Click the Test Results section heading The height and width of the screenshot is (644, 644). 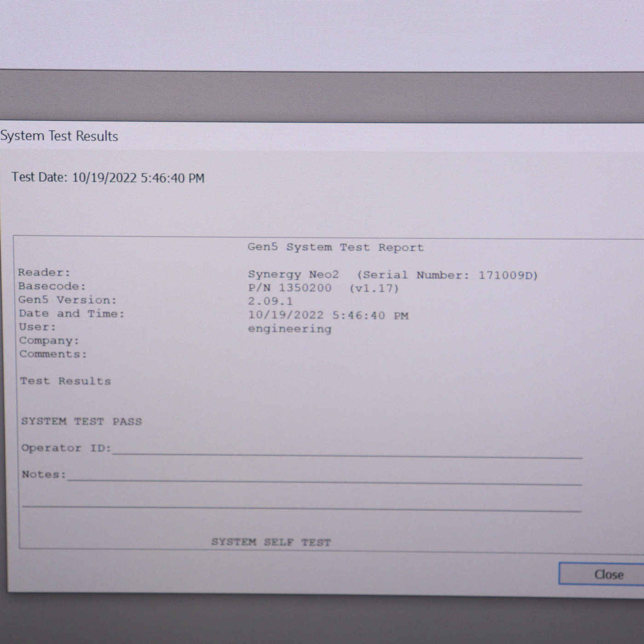tap(65, 381)
